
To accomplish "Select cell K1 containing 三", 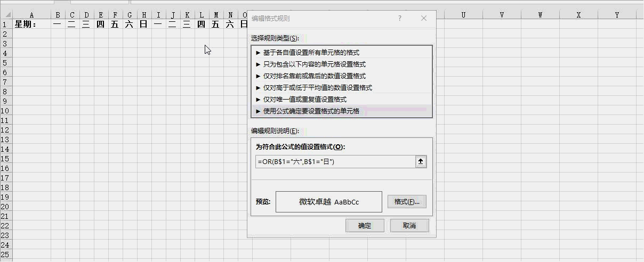I will point(187,24).
